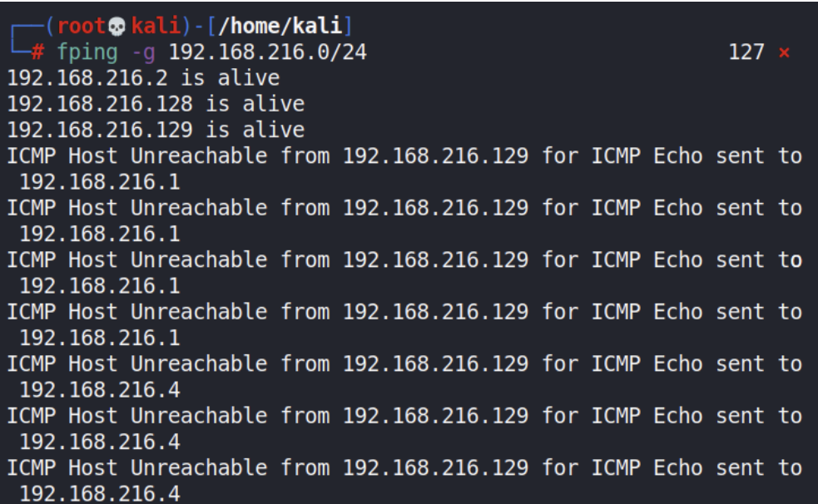Image resolution: width=818 pixels, height=504 pixels.
Task: Click the first 192.168.216.1 continuation line
Action: coord(100,182)
